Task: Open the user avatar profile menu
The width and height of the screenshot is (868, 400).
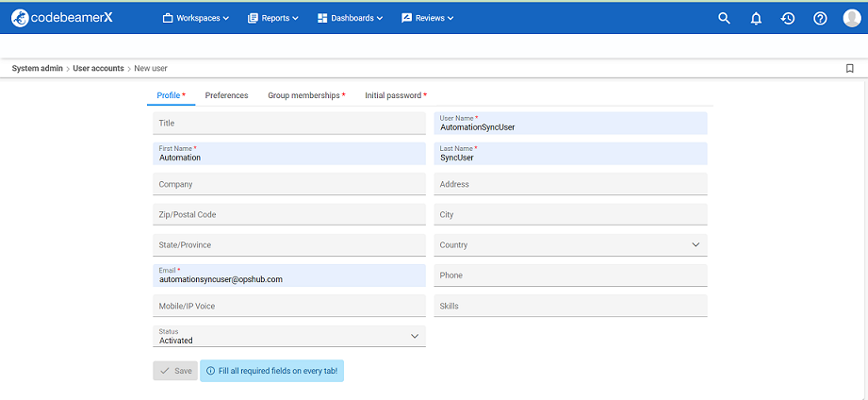Action: (x=851, y=18)
